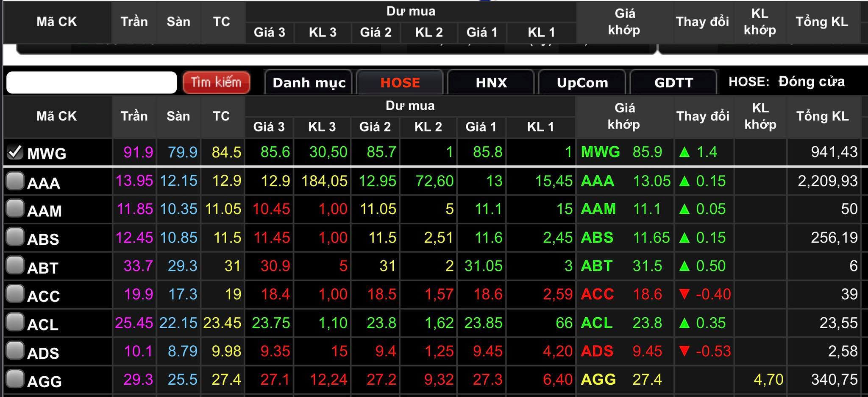868x397 pixels.
Task: Click MWG up-arrow change indicator
Action: [684, 152]
